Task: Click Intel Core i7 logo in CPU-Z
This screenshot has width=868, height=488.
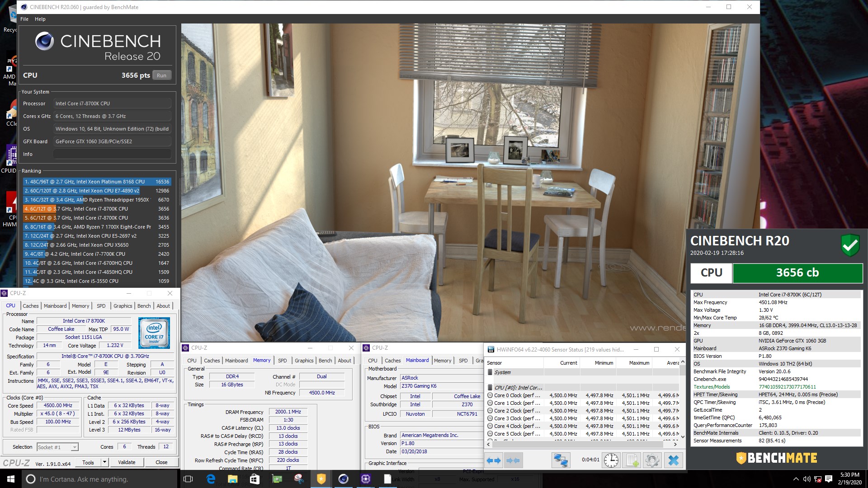Action: coord(154,333)
